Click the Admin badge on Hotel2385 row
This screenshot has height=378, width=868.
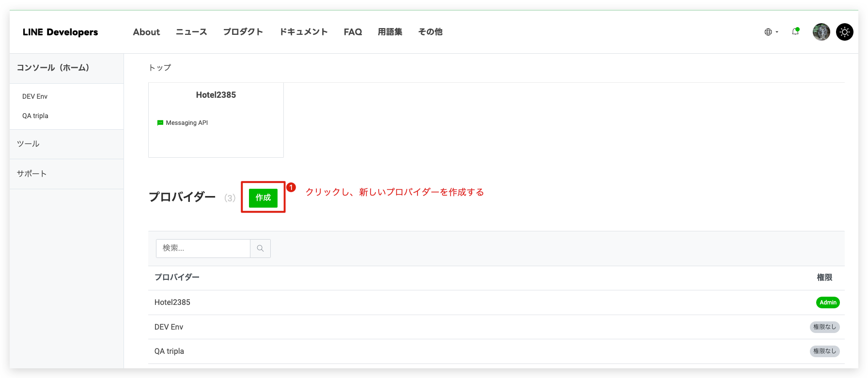point(828,302)
